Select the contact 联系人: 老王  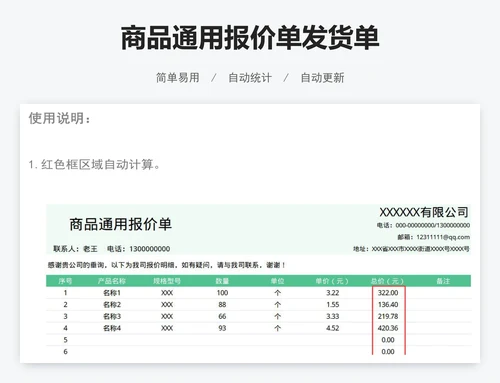[x=76, y=249]
